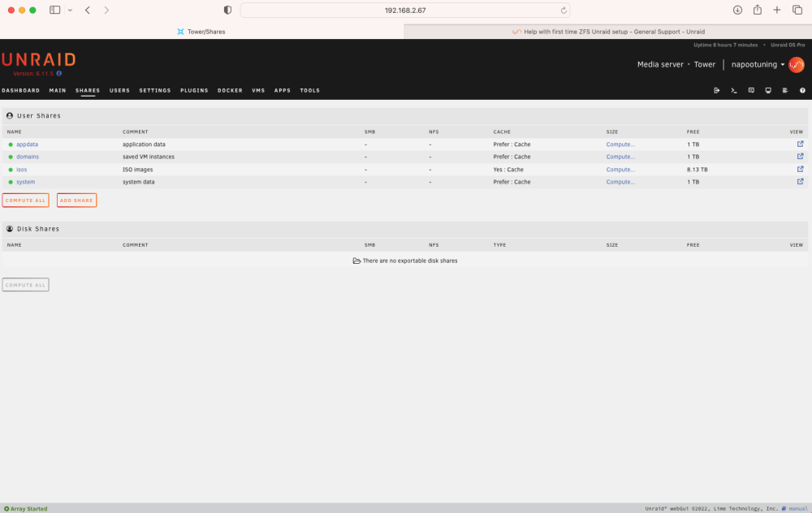The height and width of the screenshot is (513, 812).
Task: Click the Safari share icon
Action: (757, 10)
